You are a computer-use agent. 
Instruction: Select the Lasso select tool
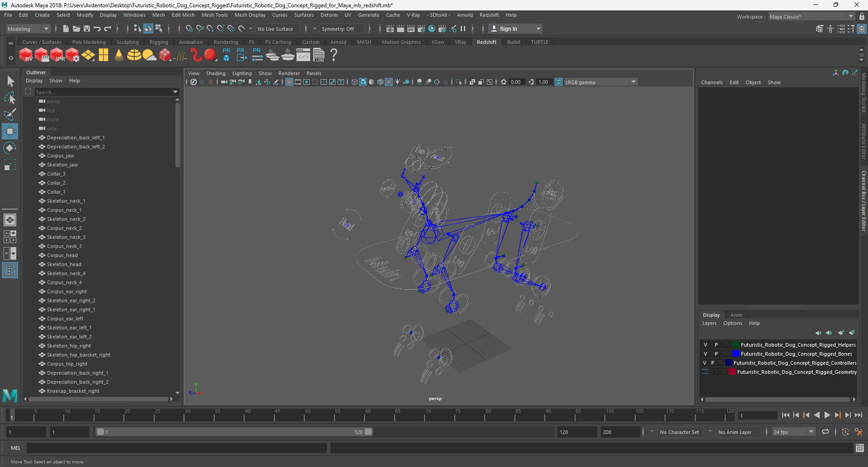10,98
